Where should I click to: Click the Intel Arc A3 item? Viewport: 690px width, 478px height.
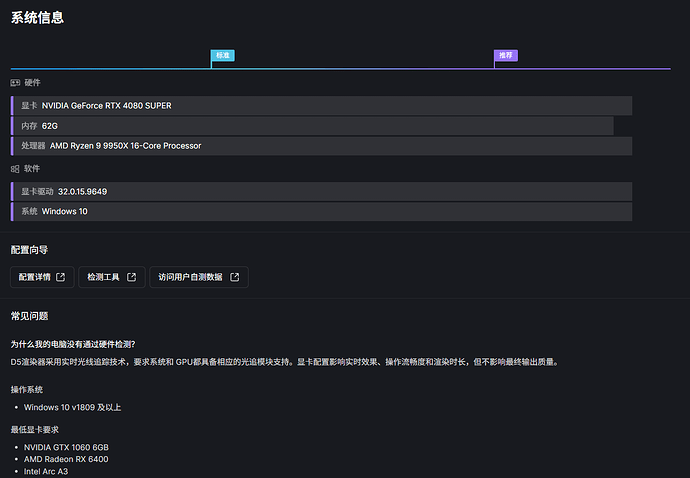(46, 471)
